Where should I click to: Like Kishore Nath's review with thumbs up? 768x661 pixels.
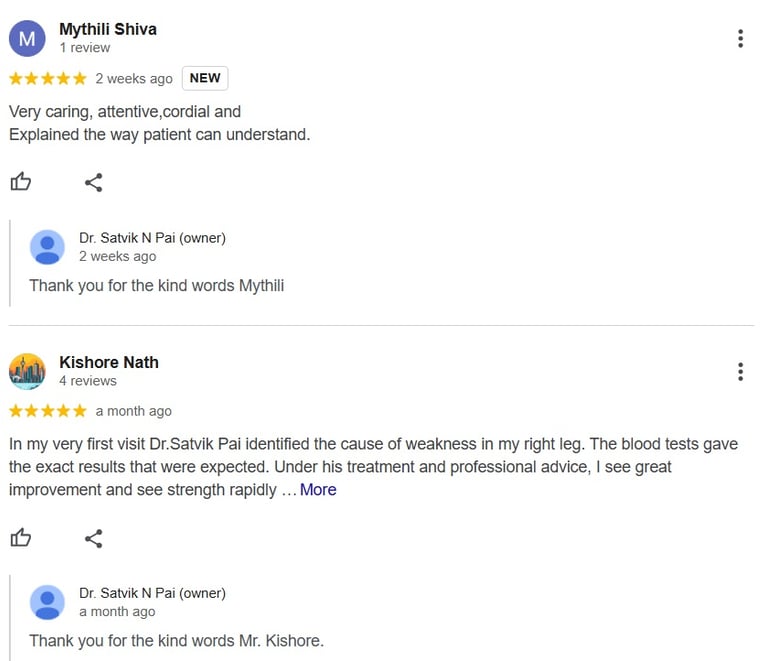tap(21, 538)
